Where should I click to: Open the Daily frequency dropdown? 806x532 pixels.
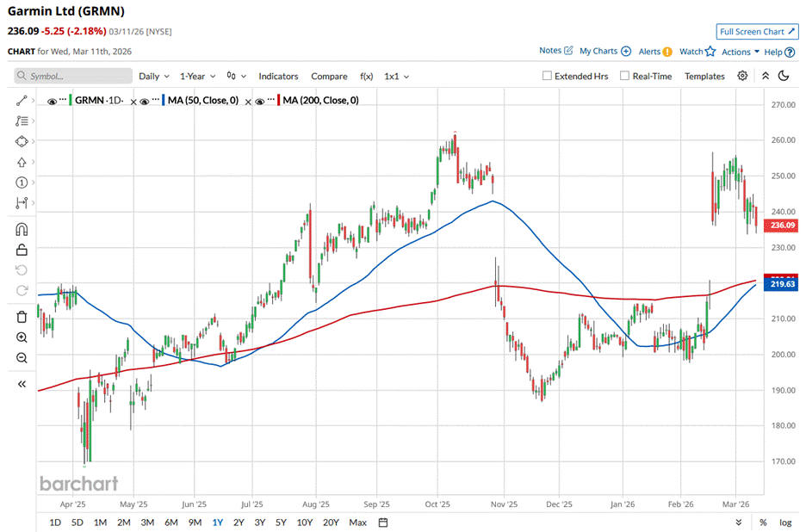[x=154, y=76]
